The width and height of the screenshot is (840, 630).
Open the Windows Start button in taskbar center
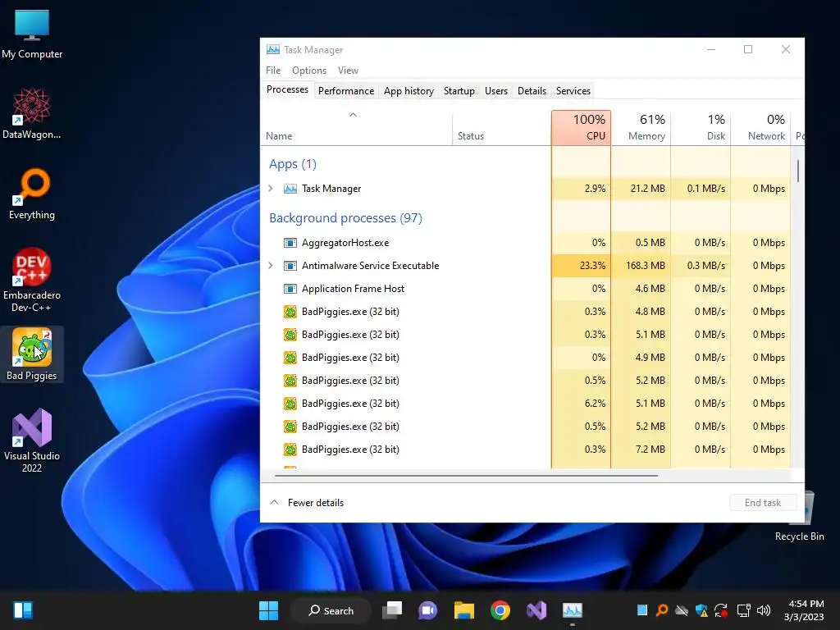point(268,610)
